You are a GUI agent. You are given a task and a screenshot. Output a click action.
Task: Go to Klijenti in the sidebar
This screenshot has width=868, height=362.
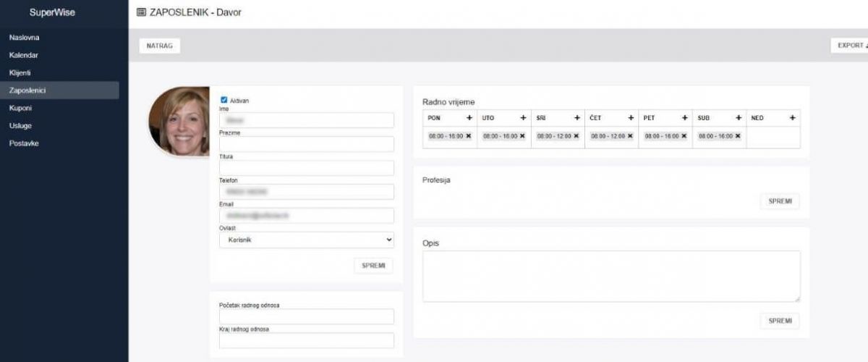click(20, 72)
